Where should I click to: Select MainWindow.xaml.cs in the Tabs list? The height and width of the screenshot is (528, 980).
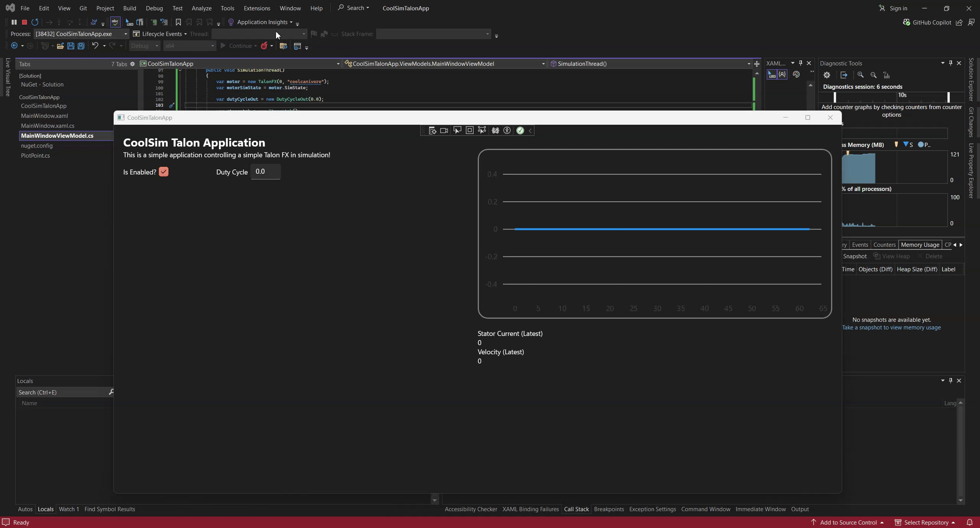47,126
